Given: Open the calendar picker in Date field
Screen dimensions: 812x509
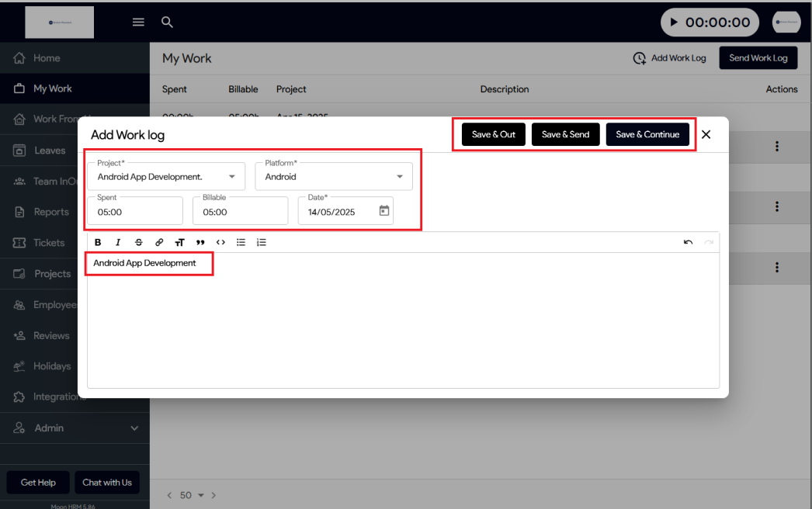Looking at the screenshot, I should click(x=383, y=210).
